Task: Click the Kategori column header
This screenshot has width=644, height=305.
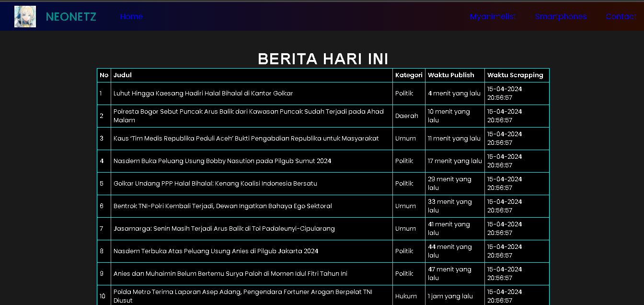Action: tap(409, 75)
